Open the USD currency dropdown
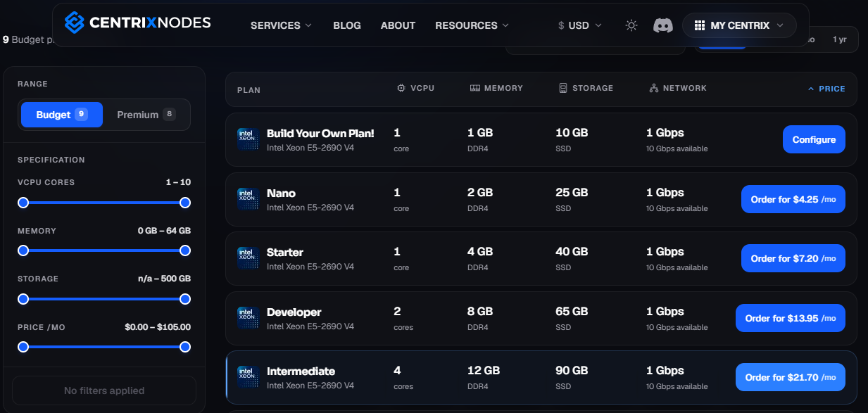The width and height of the screenshot is (868, 413). coord(580,25)
